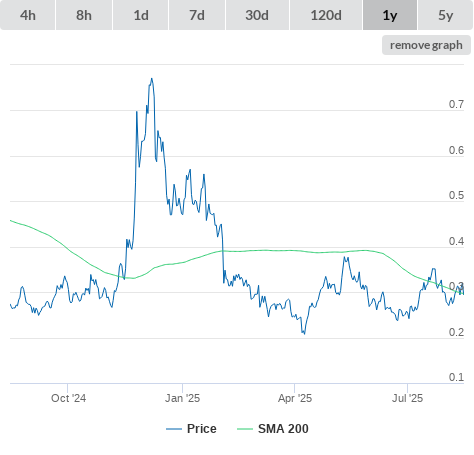This screenshot has width=474, height=455.
Task: Click the Jan '25 axis tick label
Action: pos(182,398)
